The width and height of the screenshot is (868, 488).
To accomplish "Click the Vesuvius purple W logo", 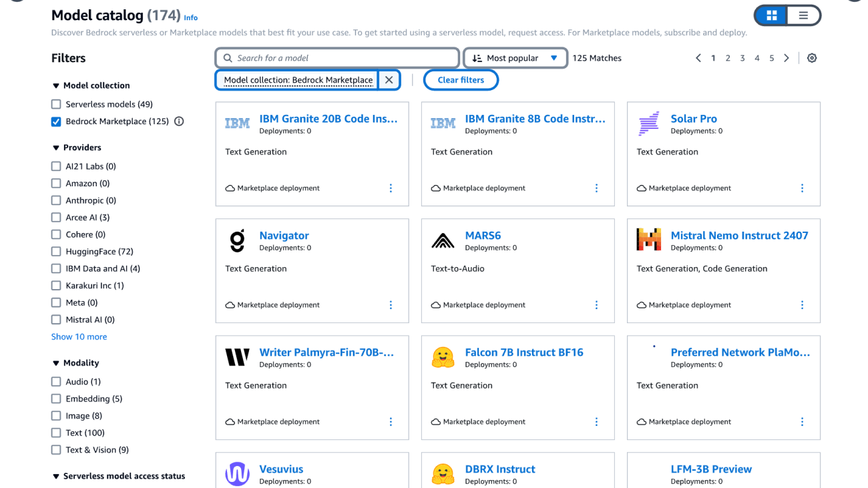I will pyautogui.click(x=237, y=474).
